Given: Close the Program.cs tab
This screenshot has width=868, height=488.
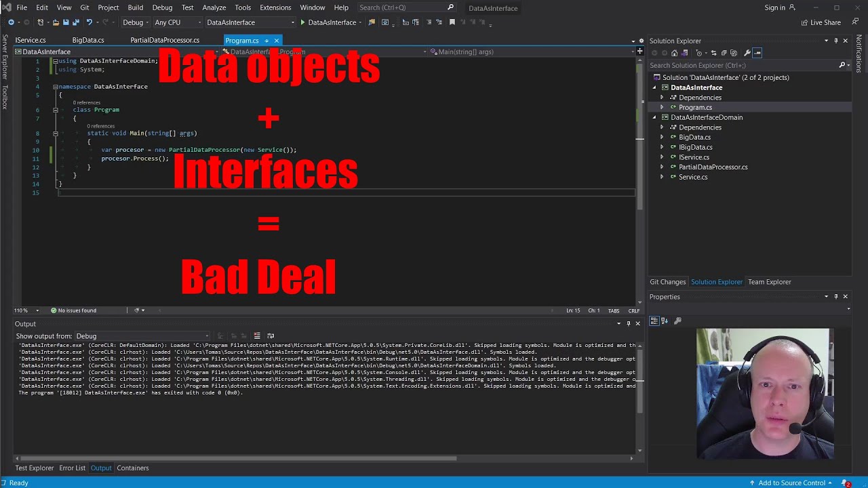Looking at the screenshot, I should (277, 41).
